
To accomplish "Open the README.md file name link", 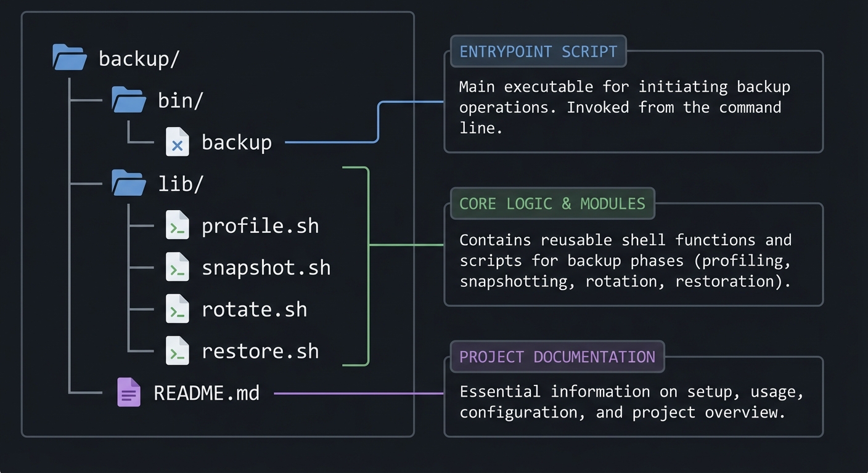I will click(x=207, y=392).
